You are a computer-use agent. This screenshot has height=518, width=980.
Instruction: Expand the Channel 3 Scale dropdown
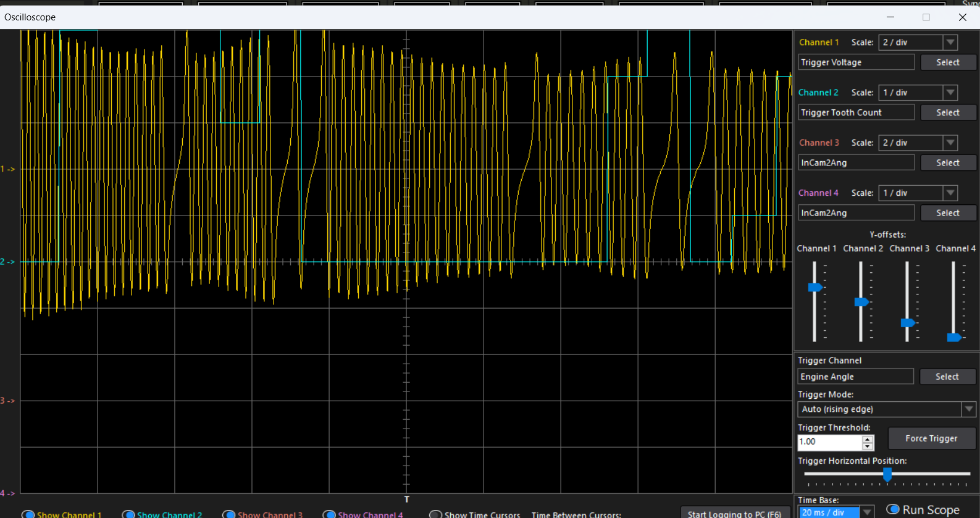(950, 143)
